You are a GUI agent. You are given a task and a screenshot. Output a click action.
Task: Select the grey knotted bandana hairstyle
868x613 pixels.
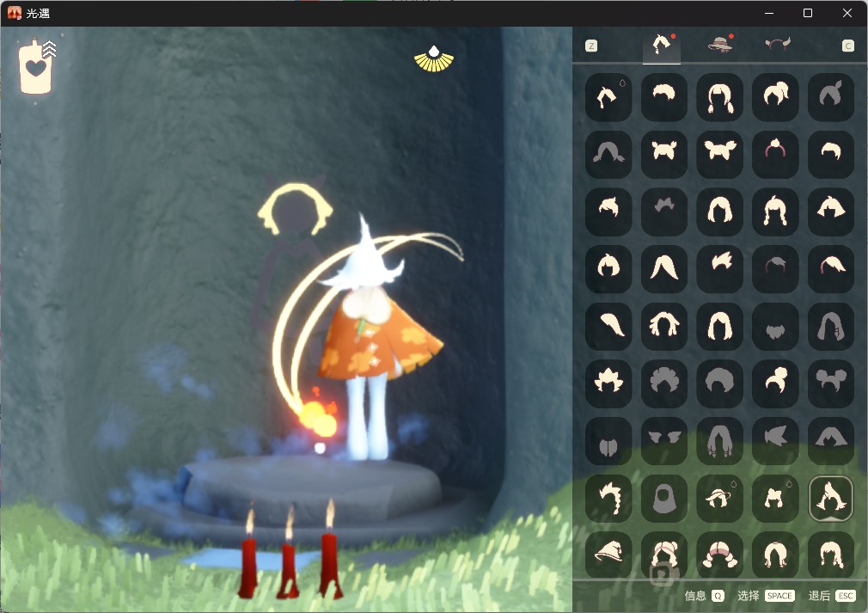(x=831, y=97)
